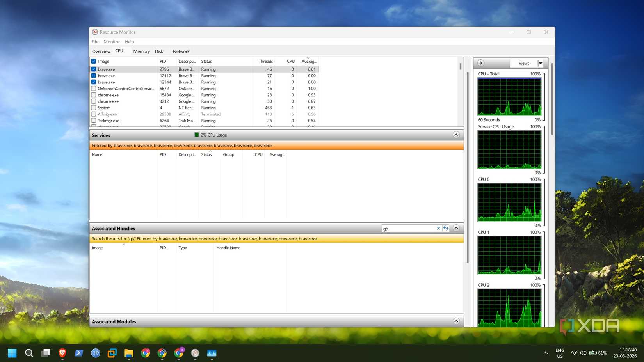Refresh the Associated Handles search results
Image resolution: width=644 pixels, height=362 pixels.
coord(446,229)
